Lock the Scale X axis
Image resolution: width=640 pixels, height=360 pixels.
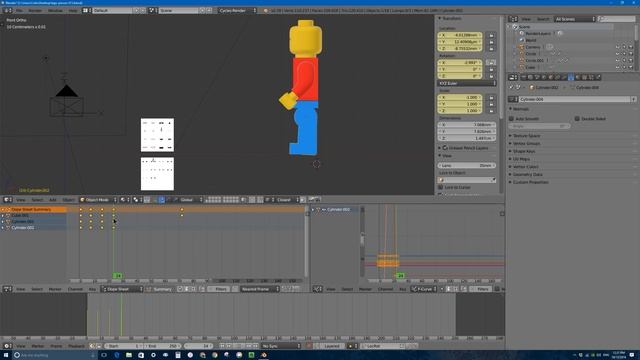click(491, 98)
